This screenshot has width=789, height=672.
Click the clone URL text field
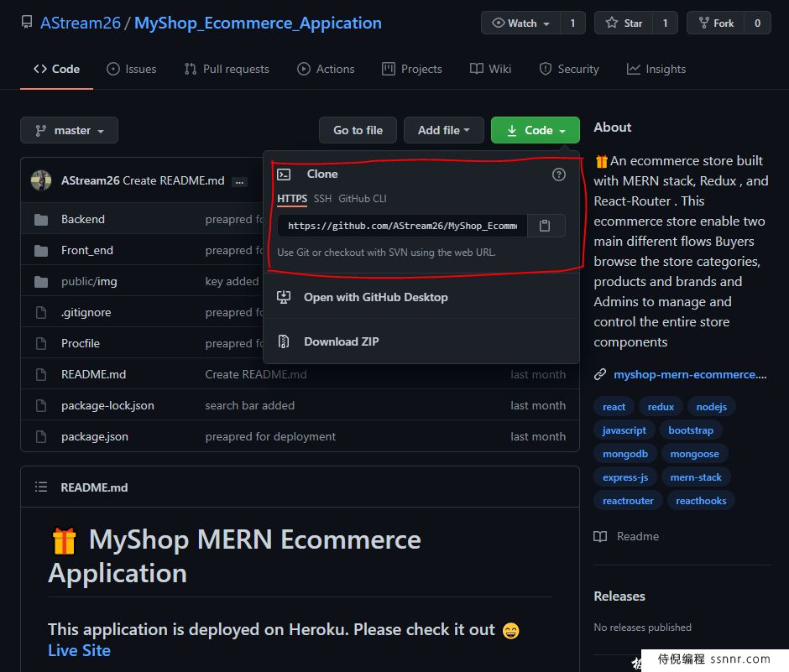pos(402,226)
